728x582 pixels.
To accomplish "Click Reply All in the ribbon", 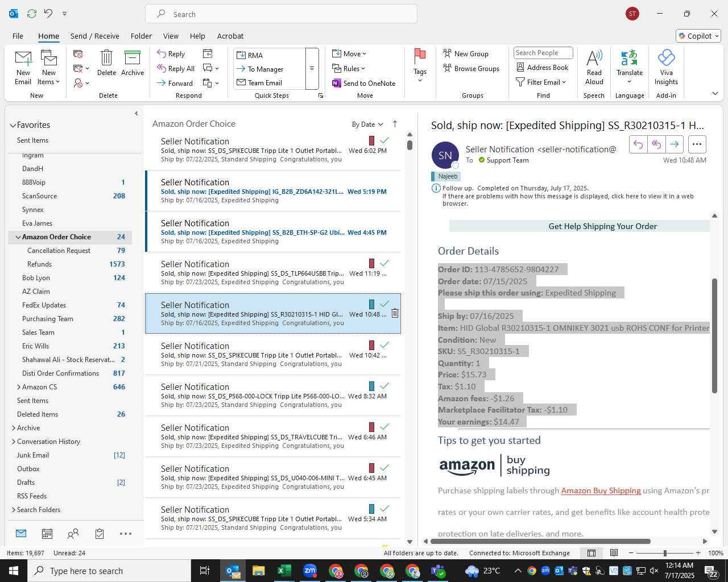I will pyautogui.click(x=176, y=68).
